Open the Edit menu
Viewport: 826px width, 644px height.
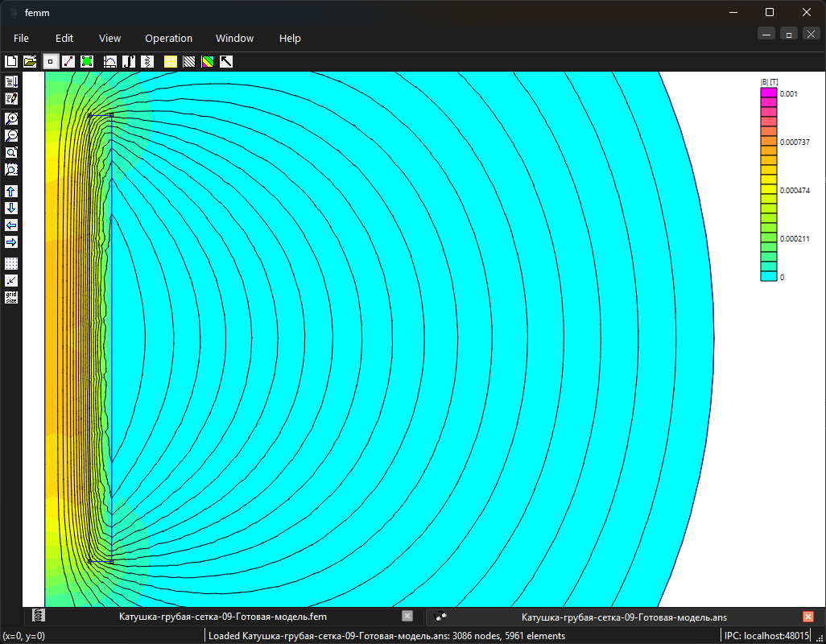pyautogui.click(x=64, y=39)
